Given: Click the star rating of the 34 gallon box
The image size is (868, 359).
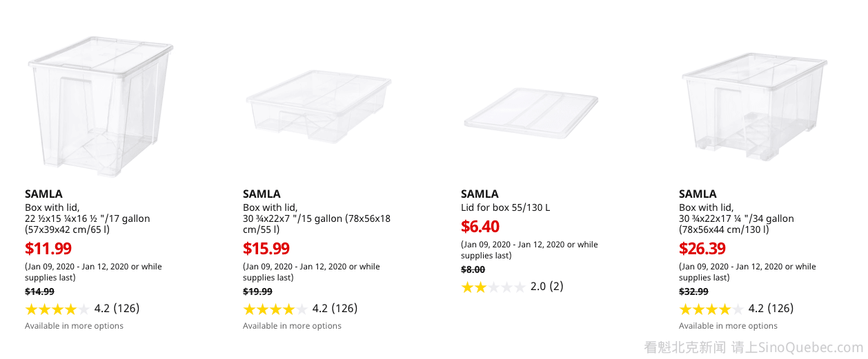Looking at the screenshot, I should coord(712,309).
